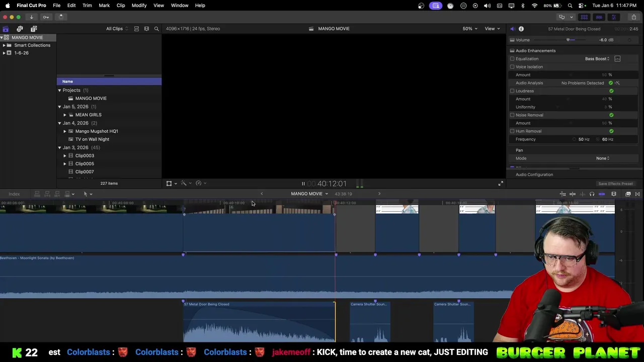Select the Info inspector icon
The image size is (644, 362).
point(521,29)
